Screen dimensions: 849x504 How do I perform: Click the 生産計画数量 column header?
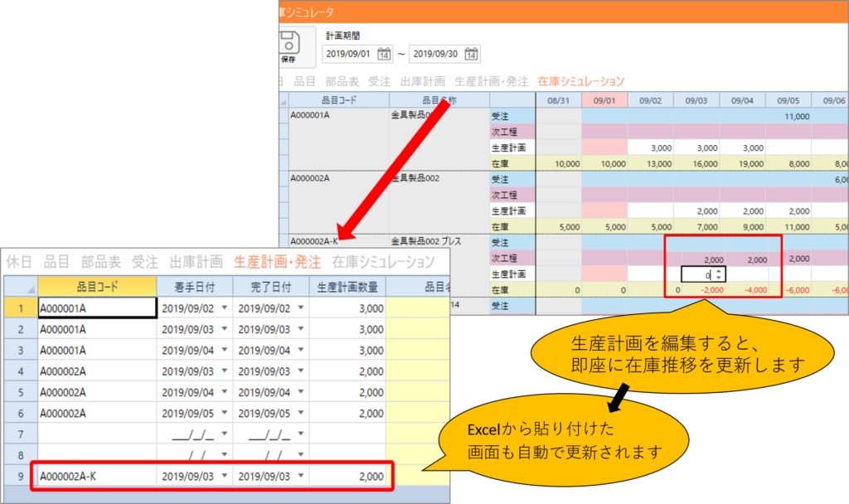347,287
